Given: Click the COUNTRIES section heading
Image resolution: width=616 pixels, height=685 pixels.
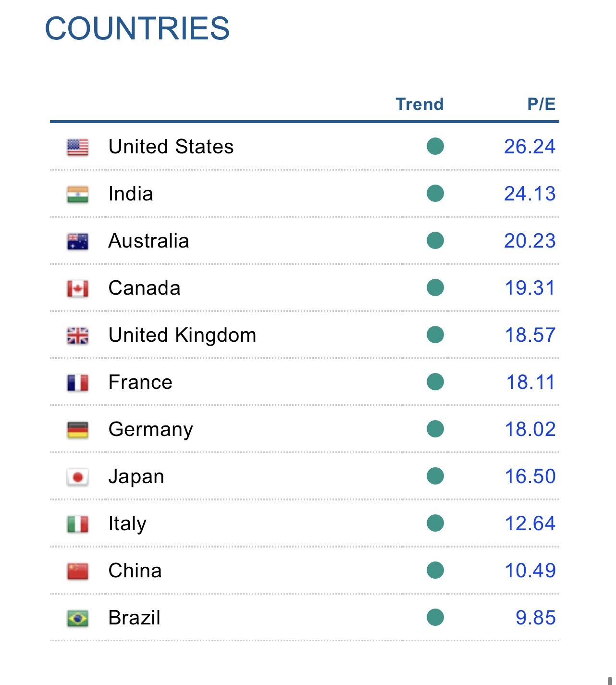Looking at the screenshot, I should pyautogui.click(x=137, y=28).
